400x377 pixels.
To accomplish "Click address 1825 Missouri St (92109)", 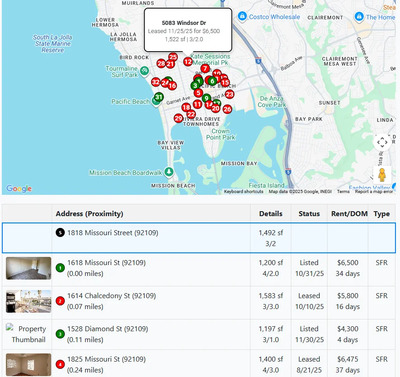I will [x=106, y=359].
